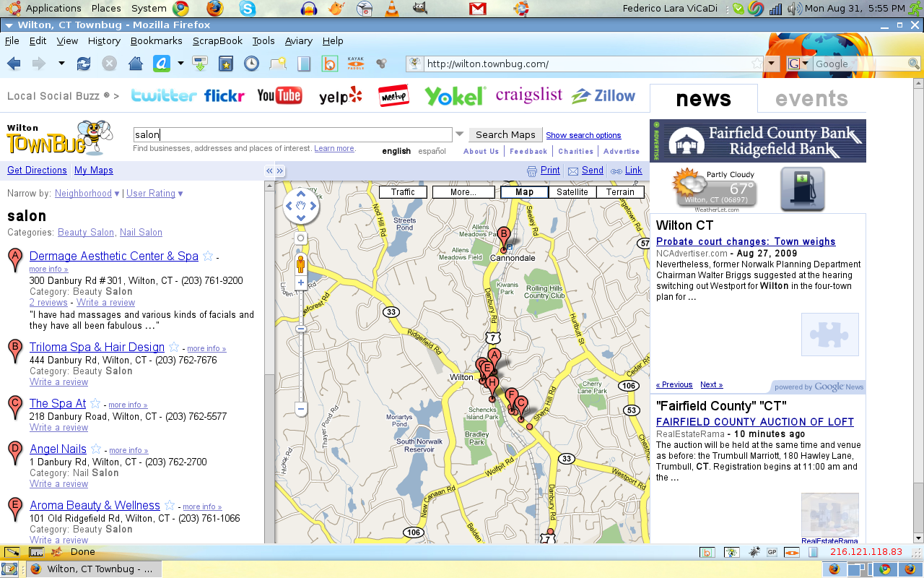Zoom in the map with plus button
The image size is (924, 578).
(301, 282)
